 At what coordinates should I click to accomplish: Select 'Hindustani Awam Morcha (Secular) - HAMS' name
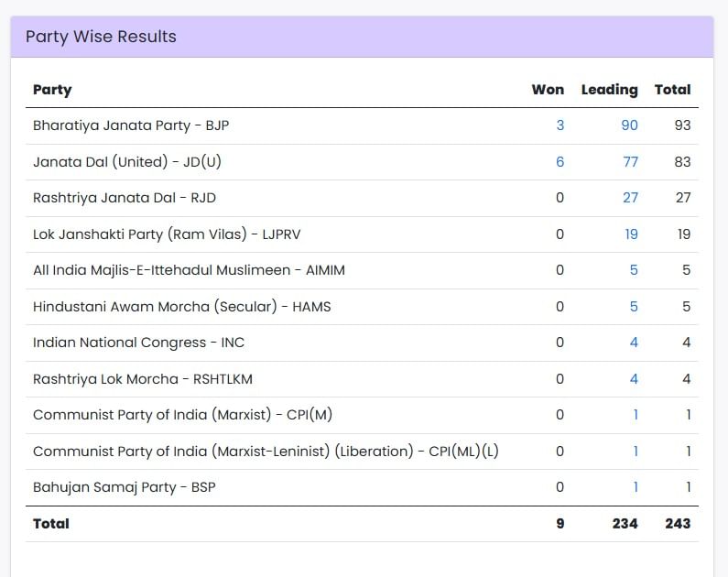pyautogui.click(x=182, y=307)
